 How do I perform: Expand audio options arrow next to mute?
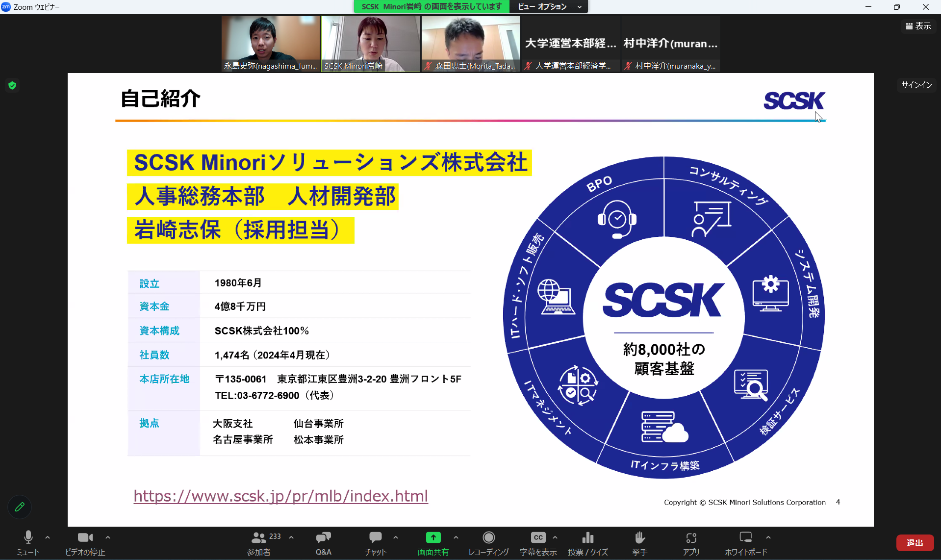(x=48, y=537)
